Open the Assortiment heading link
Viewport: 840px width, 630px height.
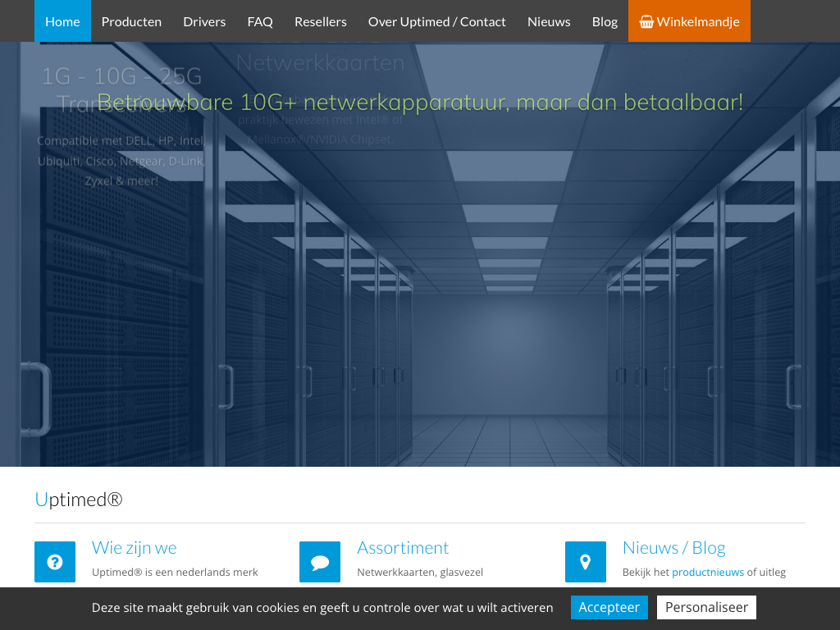click(x=403, y=547)
